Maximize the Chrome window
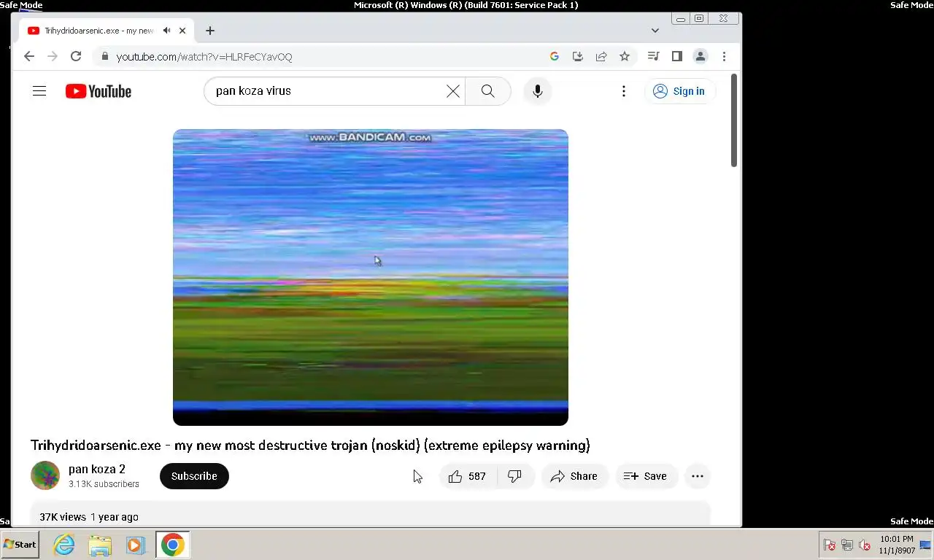 point(699,18)
